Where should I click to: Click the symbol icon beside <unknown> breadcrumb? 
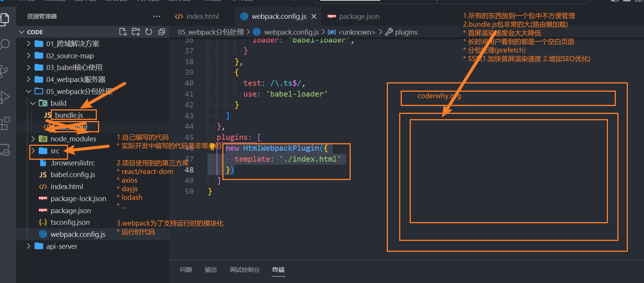point(332,32)
